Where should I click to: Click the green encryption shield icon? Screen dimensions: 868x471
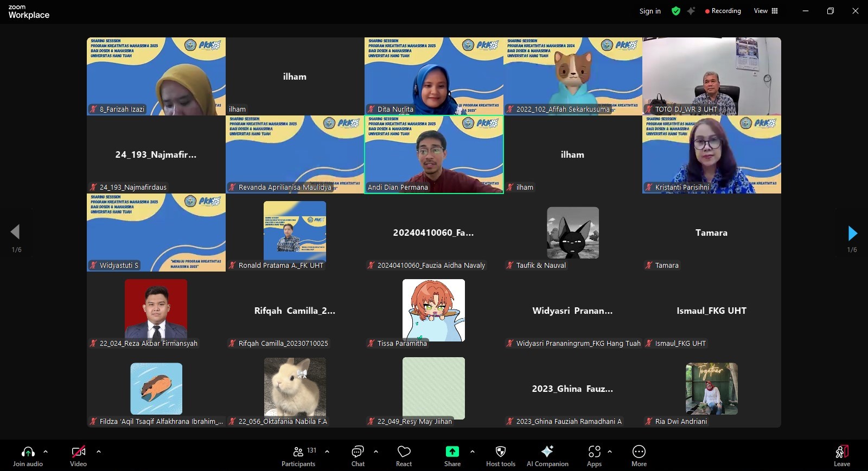coord(675,11)
